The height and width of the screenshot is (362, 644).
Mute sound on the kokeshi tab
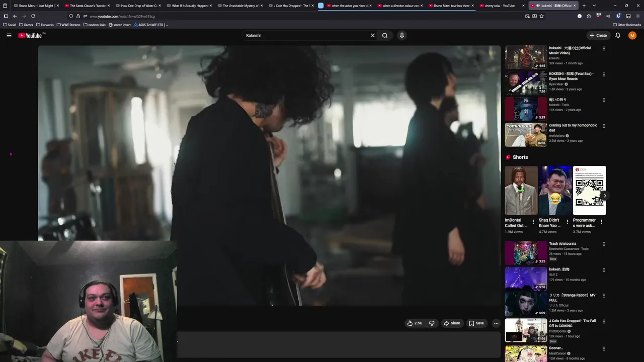[x=538, y=6]
